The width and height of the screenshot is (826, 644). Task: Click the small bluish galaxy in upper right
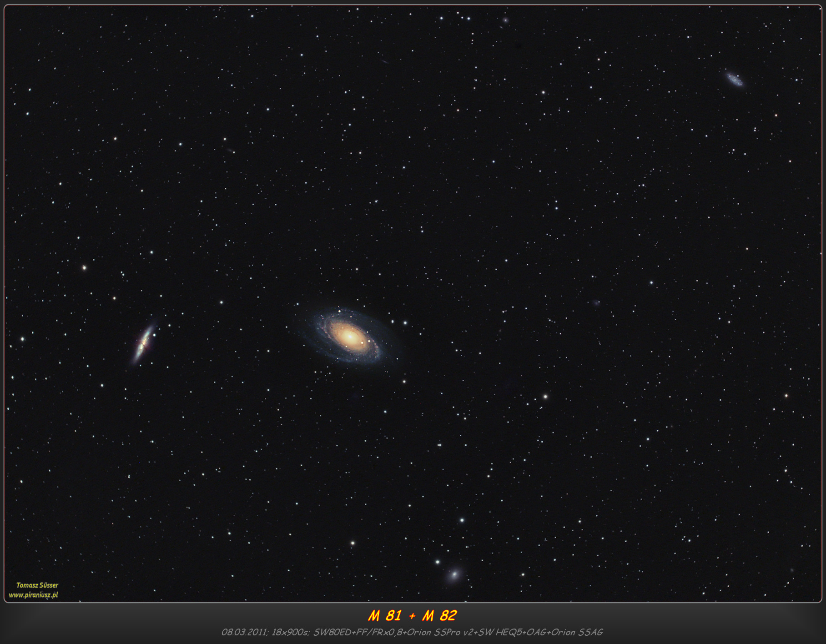(x=734, y=79)
